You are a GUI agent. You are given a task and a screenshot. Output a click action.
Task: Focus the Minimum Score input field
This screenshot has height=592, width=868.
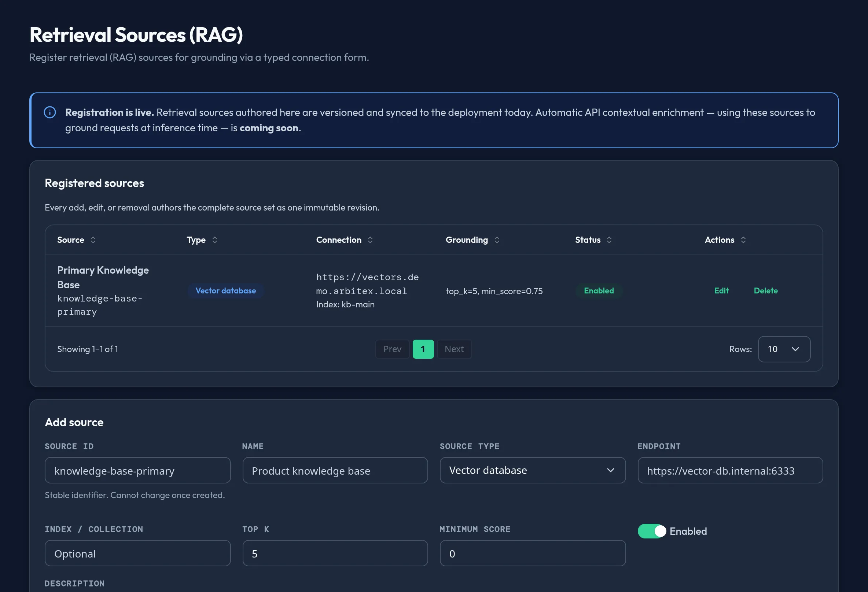pos(533,553)
